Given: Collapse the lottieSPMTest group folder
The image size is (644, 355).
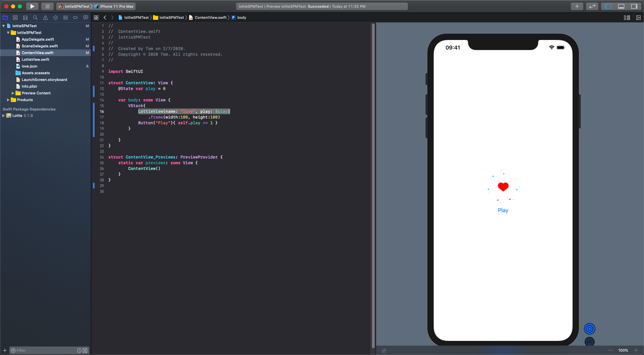Looking at the screenshot, I should [8, 33].
